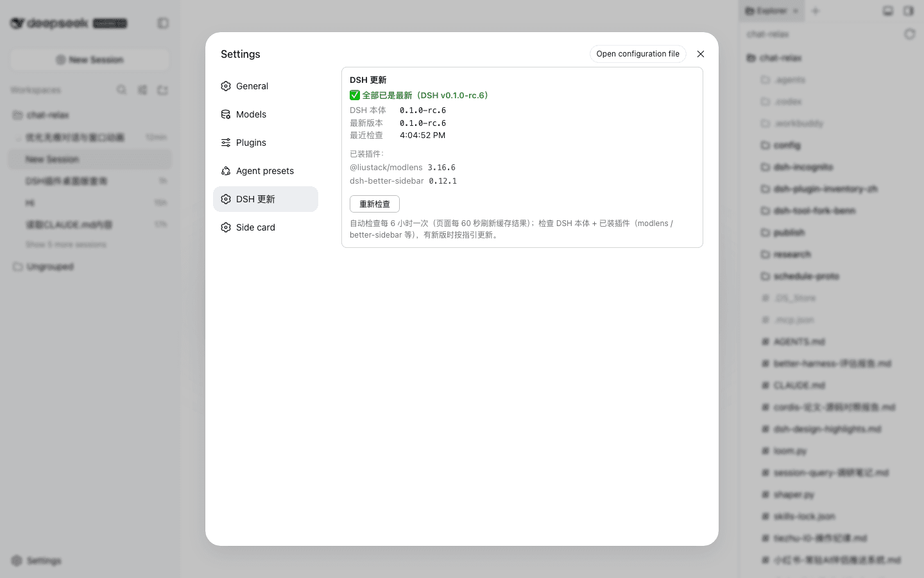Viewport: 924px width, 578px height.
Task: Refresh the Explorer file tree
Action: [909, 34]
